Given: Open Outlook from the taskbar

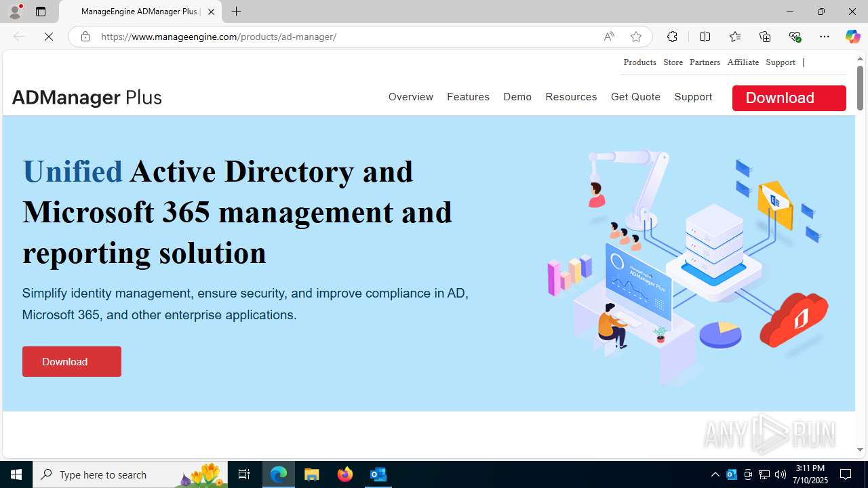Looking at the screenshot, I should coord(378,474).
